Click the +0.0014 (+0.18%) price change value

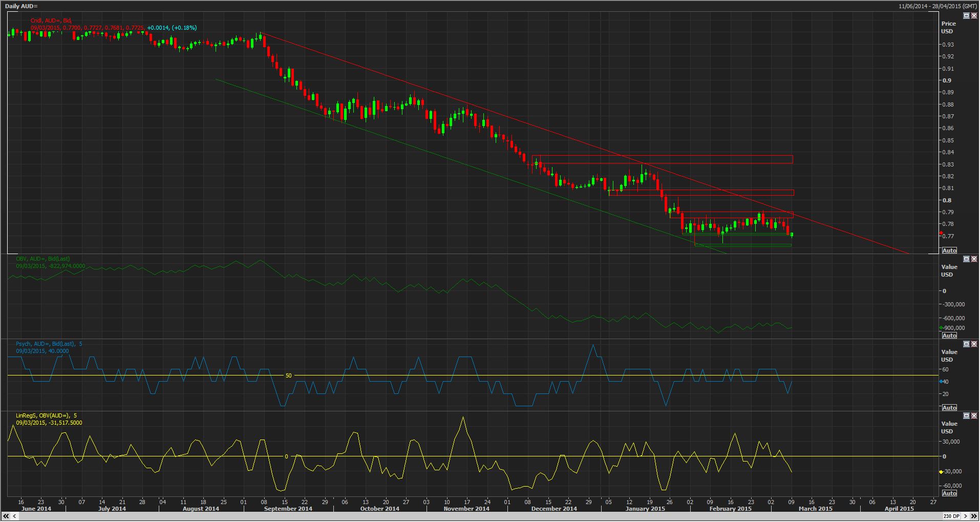172,28
